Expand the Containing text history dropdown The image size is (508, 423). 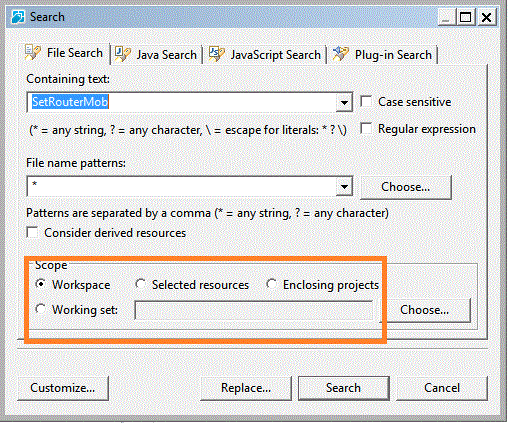click(344, 102)
